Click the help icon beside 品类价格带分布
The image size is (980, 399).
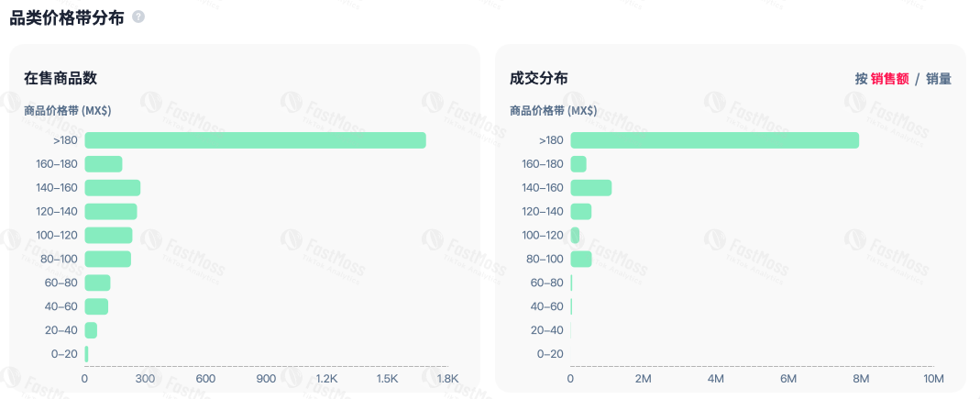pyautogui.click(x=138, y=17)
